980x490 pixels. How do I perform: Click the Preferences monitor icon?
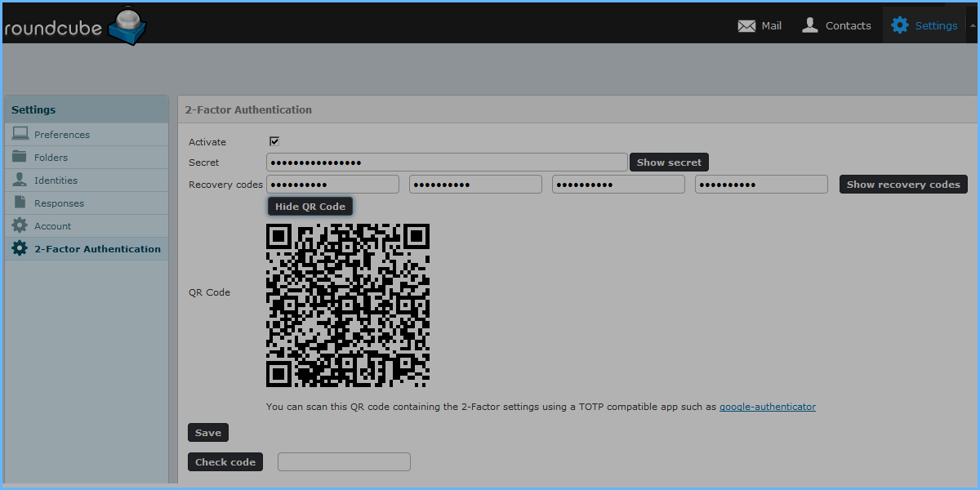click(20, 134)
